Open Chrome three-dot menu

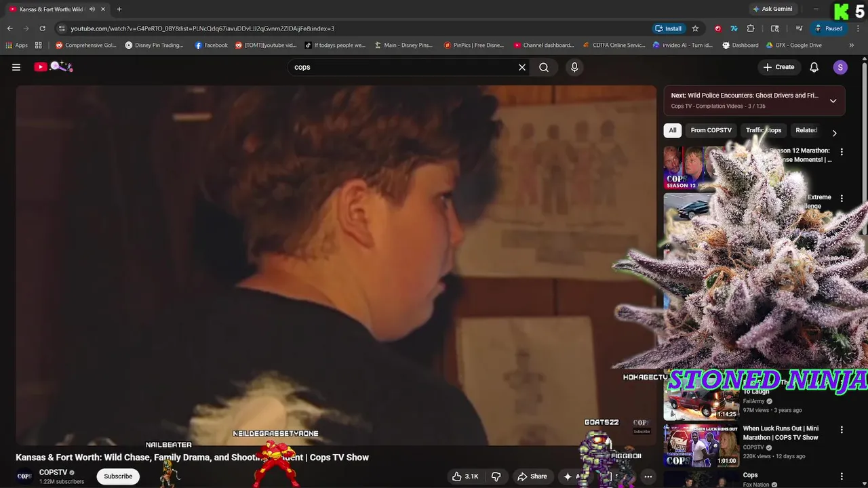[x=857, y=28]
